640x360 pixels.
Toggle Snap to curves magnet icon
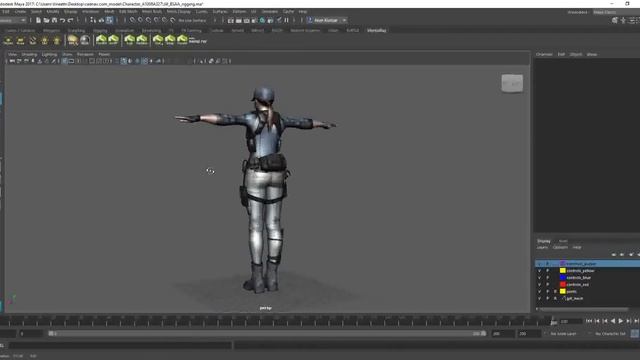click(x=140, y=20)
